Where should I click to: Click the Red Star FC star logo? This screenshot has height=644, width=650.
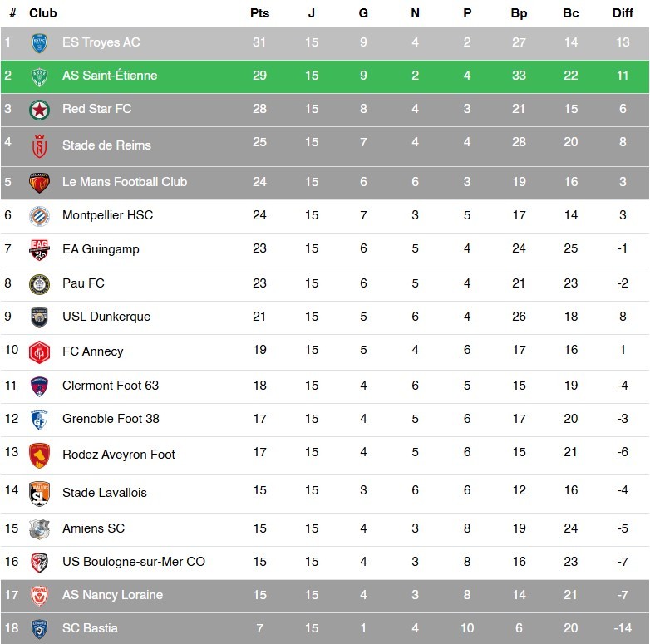click(38, 109)
